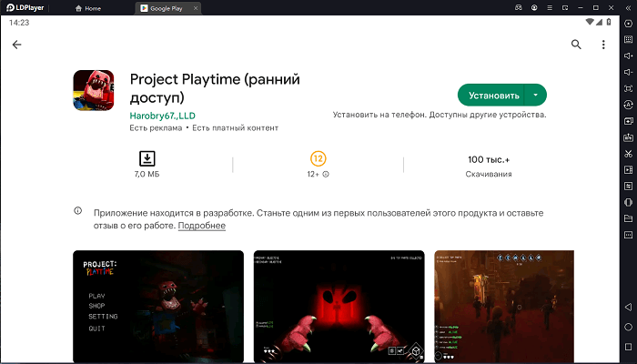Viewport: 637px width, 364px height.
Task: Toggle fullscreen icon in sidebar
Action: click(629, 88)
